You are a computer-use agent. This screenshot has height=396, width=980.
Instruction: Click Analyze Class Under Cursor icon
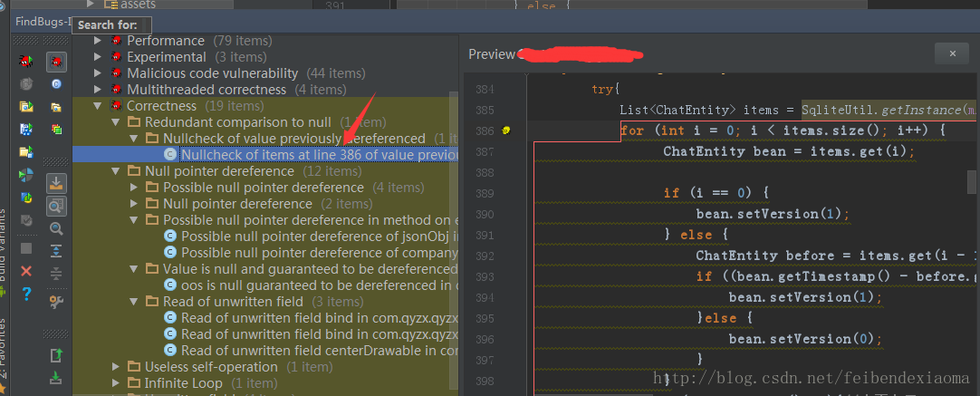pyautogui.click(x=26, y=84)
